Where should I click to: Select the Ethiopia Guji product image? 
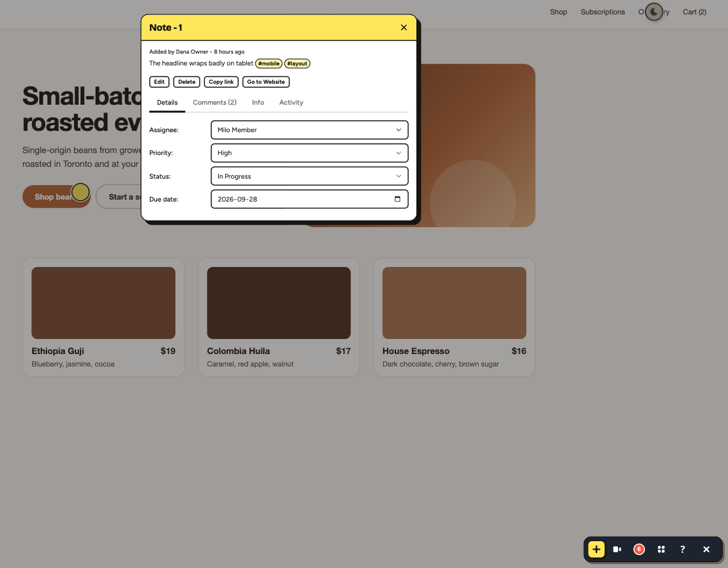(x=103, y=303)
